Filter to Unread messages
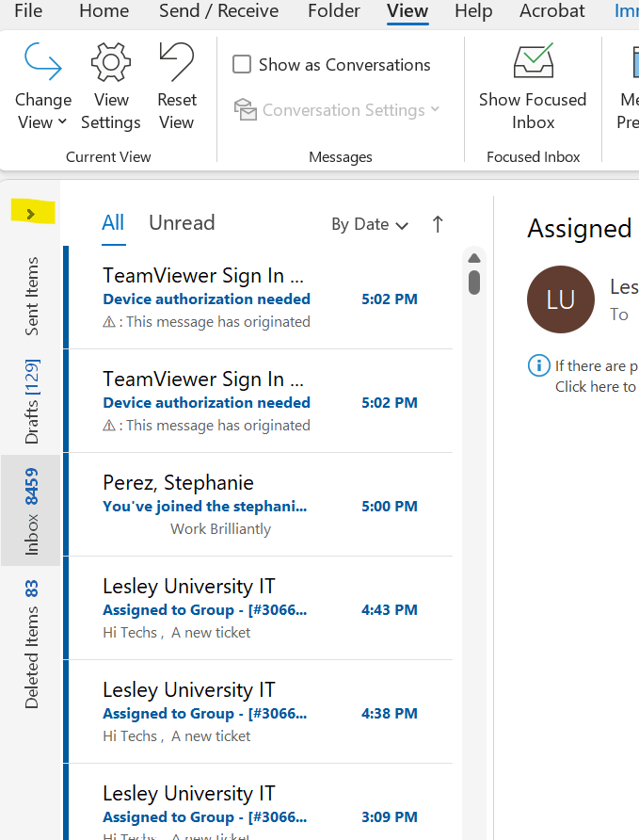 click(182, 223)
